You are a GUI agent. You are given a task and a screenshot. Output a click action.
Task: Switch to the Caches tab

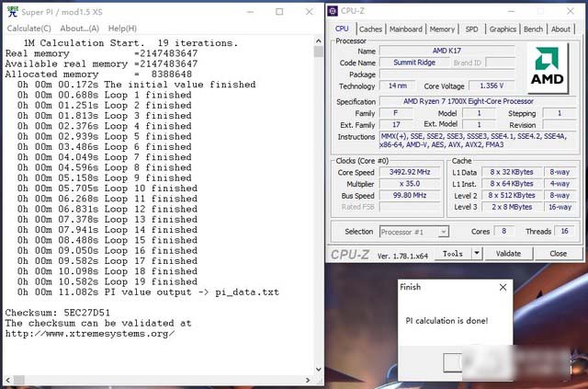point(370,29)
